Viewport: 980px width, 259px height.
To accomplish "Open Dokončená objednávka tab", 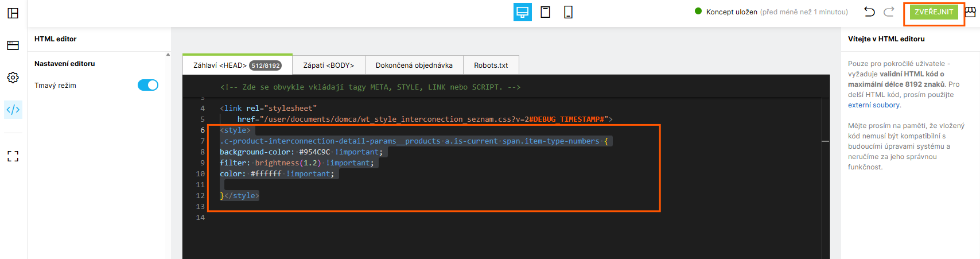I will pos(414,65).
